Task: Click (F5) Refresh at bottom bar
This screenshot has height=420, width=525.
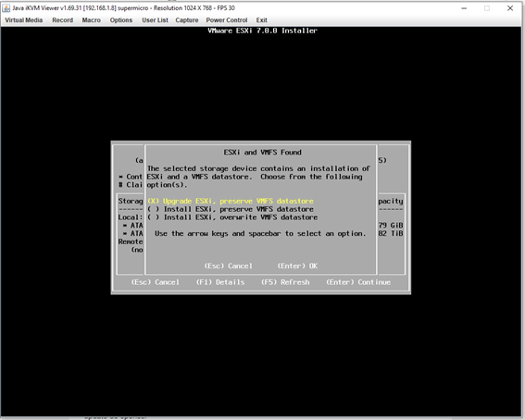Action: [285, 282]
